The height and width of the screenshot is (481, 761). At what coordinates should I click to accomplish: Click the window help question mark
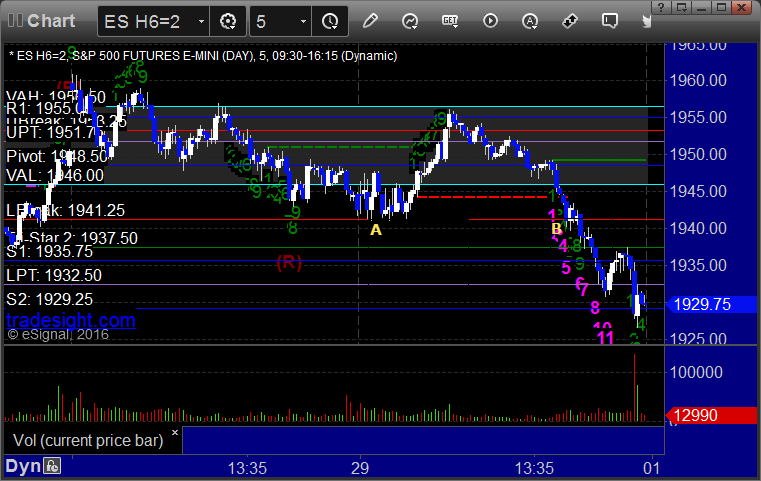tap(661, 7)
